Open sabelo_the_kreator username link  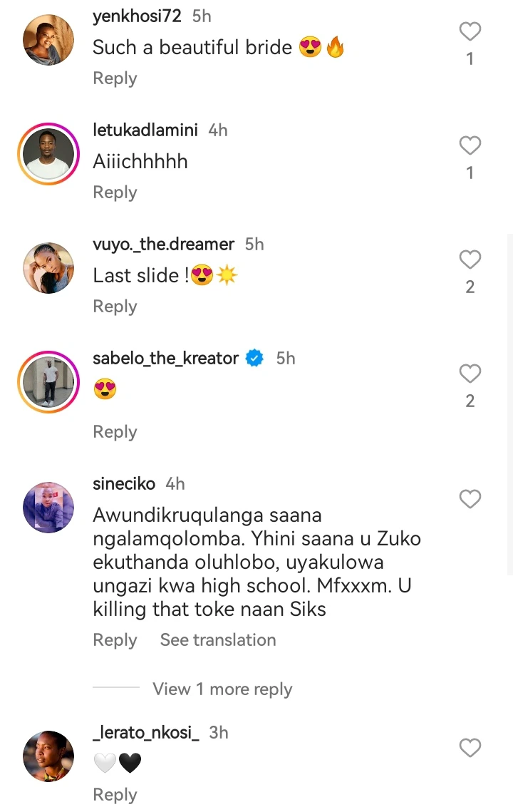tap(165, 359)
